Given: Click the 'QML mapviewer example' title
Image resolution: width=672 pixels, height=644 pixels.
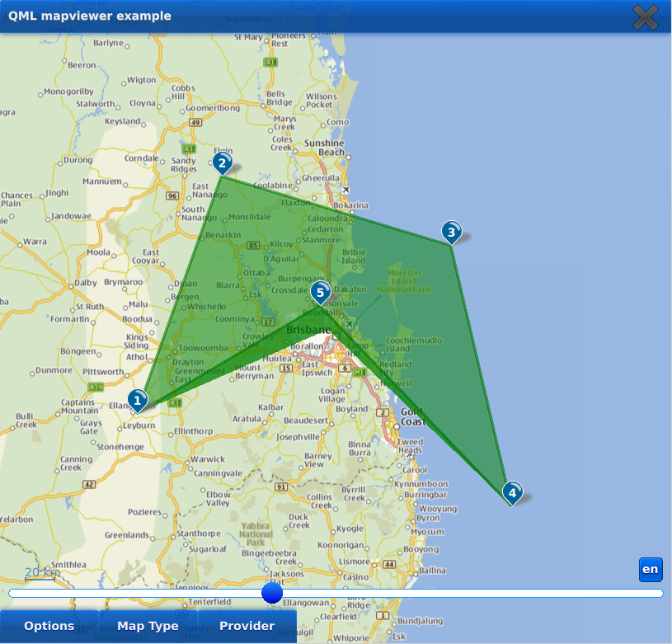Looking at the screenshot, I should (90, 16).
